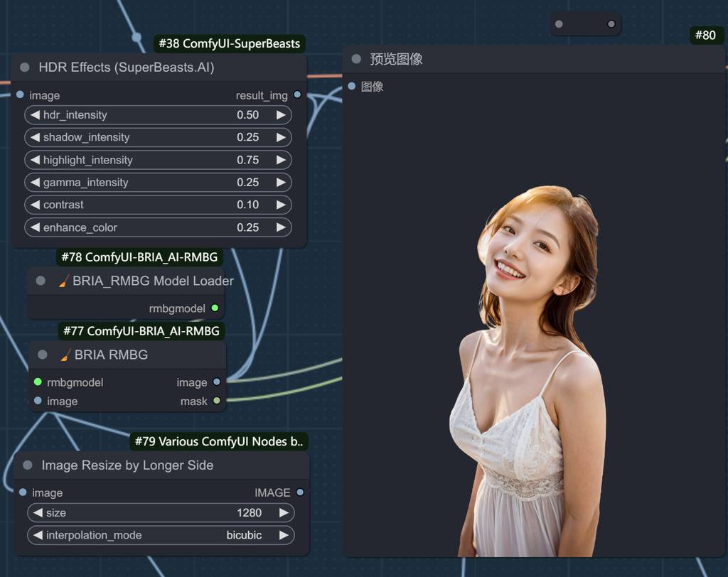Collapse the BRIA RMBG node via its dot
The height and width of the screenshot is (577, 728).
pyautogui.click(x=43, y=355)
